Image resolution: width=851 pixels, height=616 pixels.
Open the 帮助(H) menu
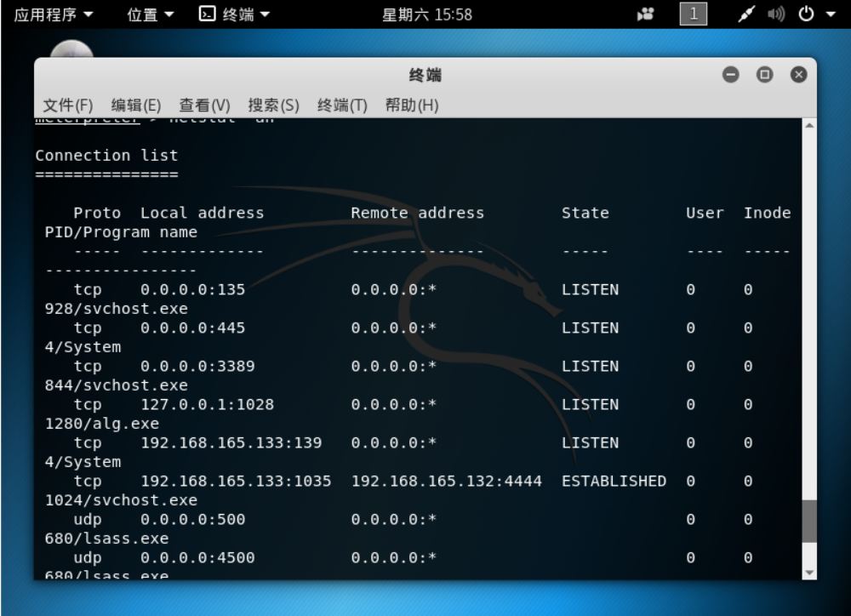tap(412, 105)
